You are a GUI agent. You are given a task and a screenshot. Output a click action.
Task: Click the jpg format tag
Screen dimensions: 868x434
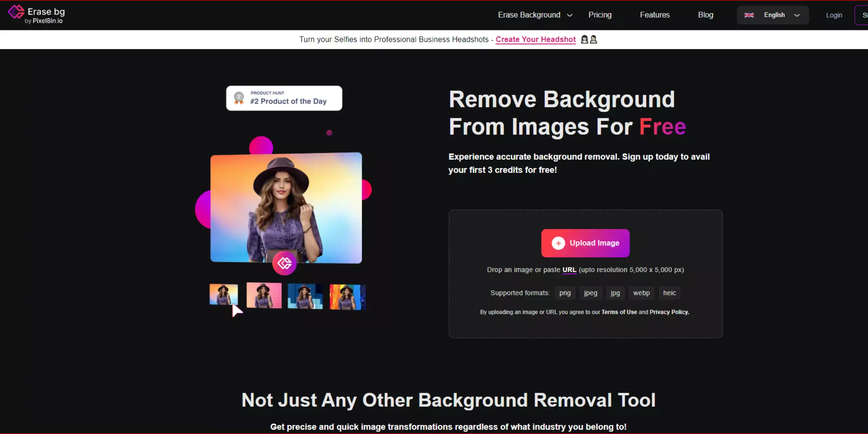coord(615,293)
